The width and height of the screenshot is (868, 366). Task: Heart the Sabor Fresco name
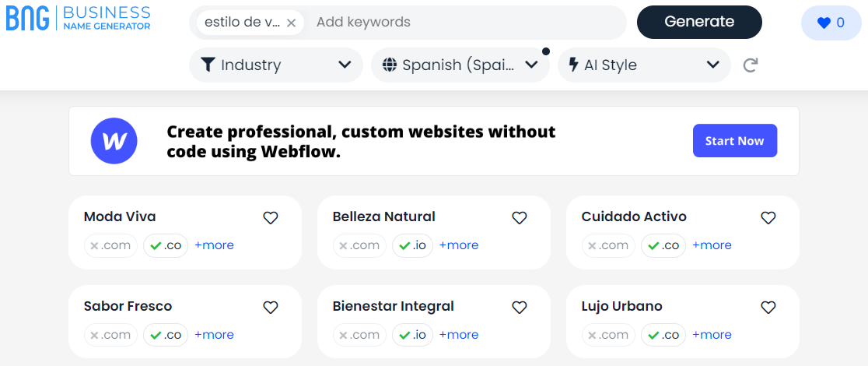point(271,308)
